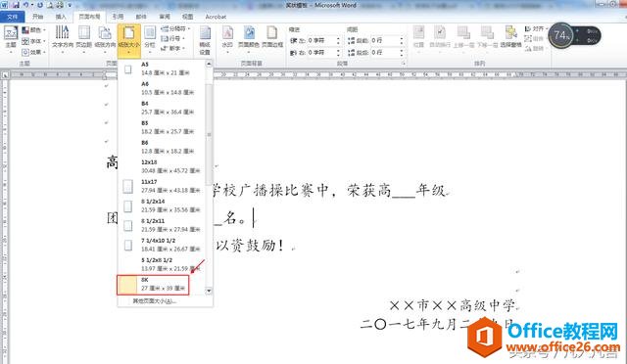
Task: Select B6 paper size
Action: [x=162, y=147]
